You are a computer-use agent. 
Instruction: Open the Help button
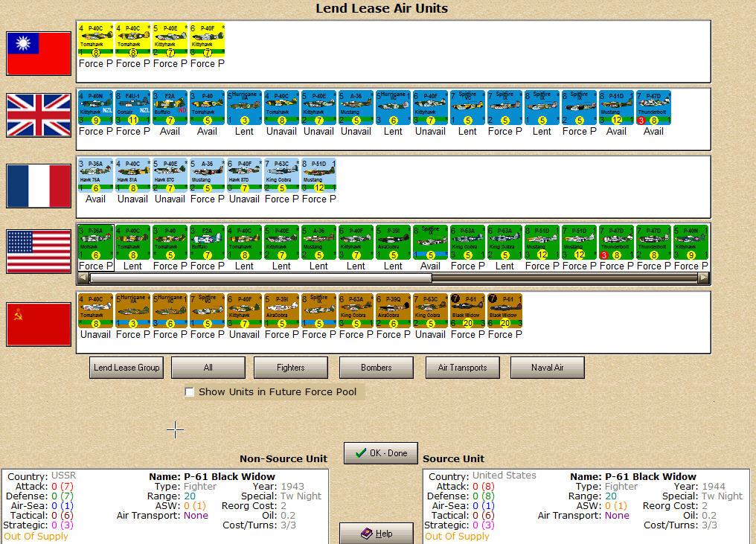click(x=377, y=534)
